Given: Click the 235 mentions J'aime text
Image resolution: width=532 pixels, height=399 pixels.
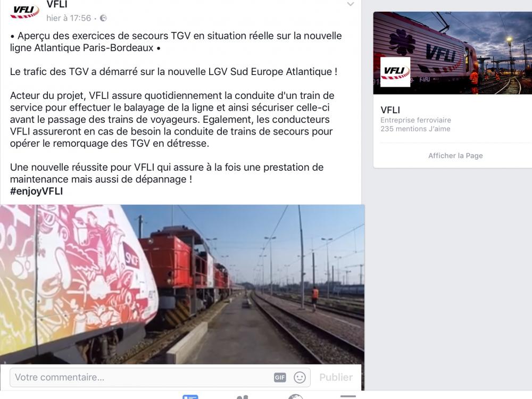Looking at the screenshot, I should point(415,129).
